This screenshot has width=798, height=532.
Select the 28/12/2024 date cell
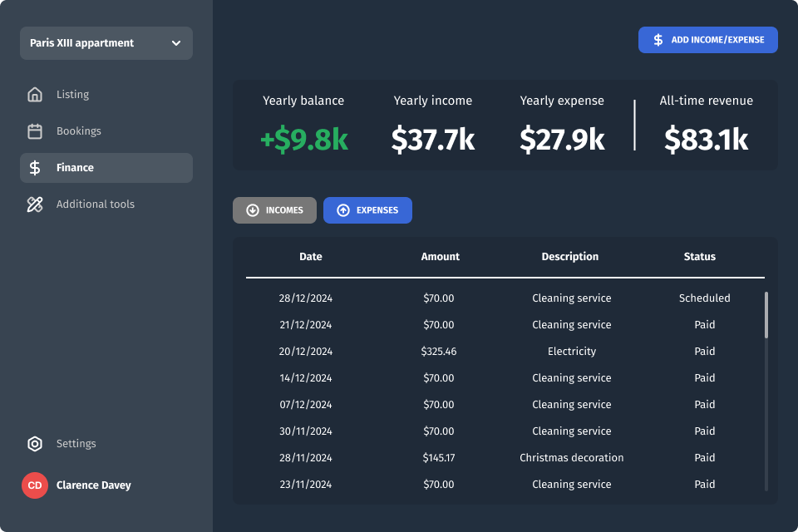click(305, 298)
